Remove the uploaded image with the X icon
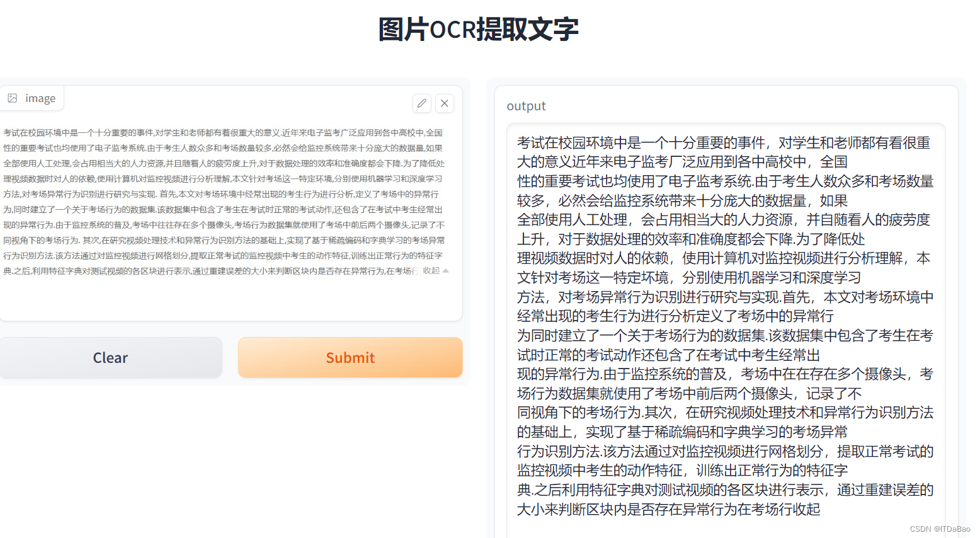The width and height of the screenshot is (980, 538). pos(445,103)
